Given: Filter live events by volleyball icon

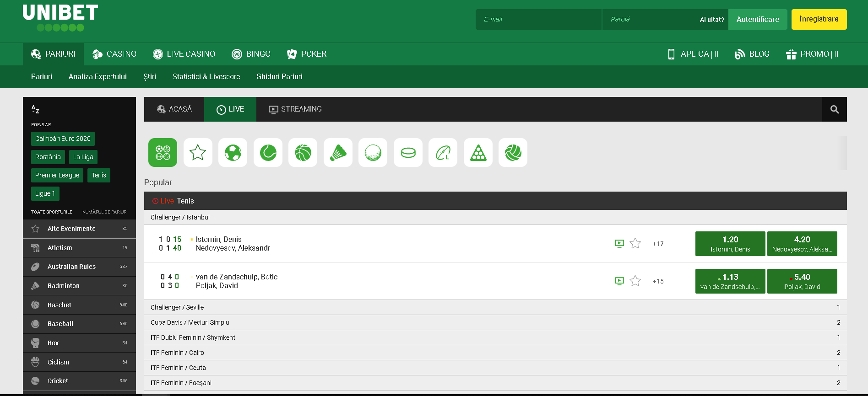Looking at the screenshot, I should tap(513, 152).
